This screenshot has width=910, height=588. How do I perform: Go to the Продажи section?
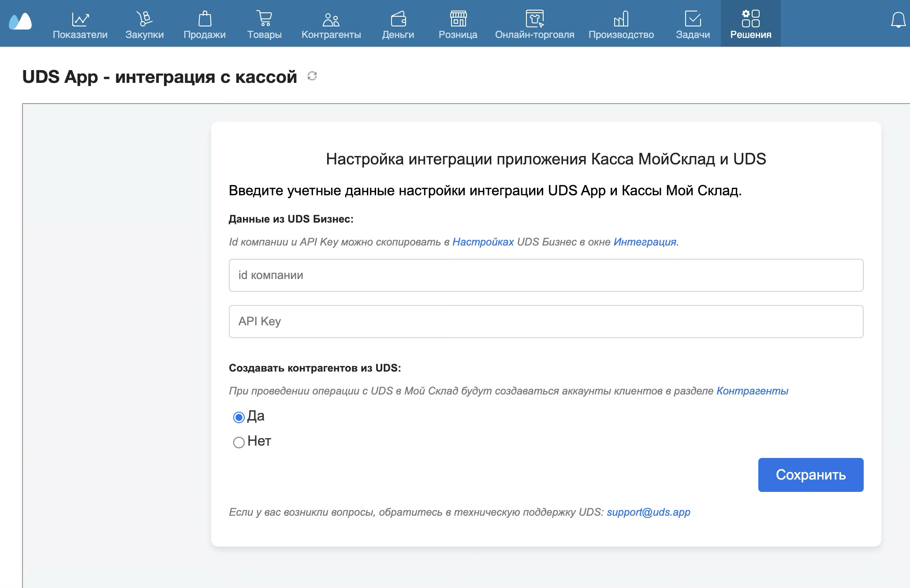[x=205, y=25]
